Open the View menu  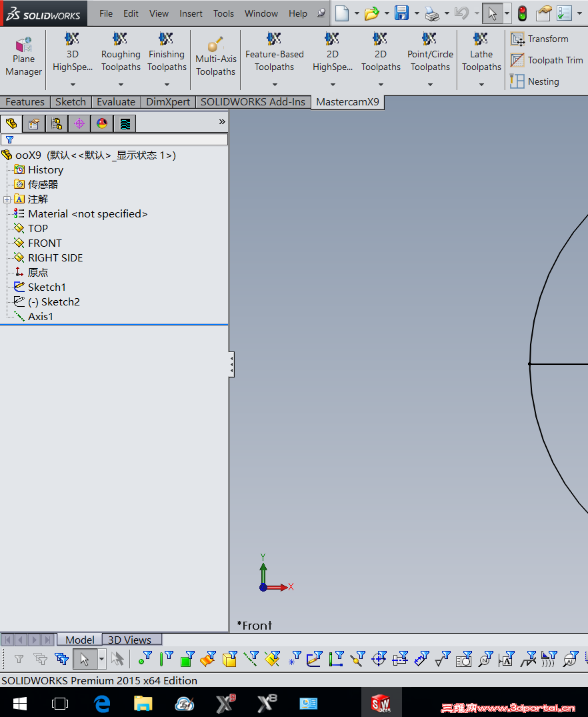point(159,14)
